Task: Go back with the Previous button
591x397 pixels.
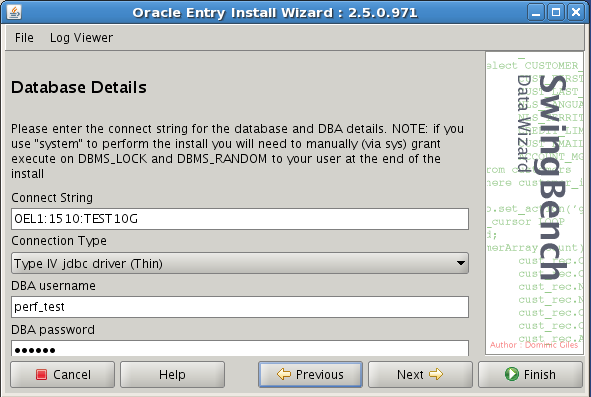Action: [x=310, y=374]
